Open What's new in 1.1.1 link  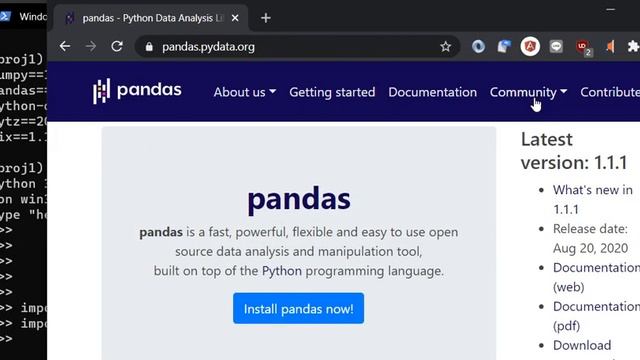click(x=593, y=200)
